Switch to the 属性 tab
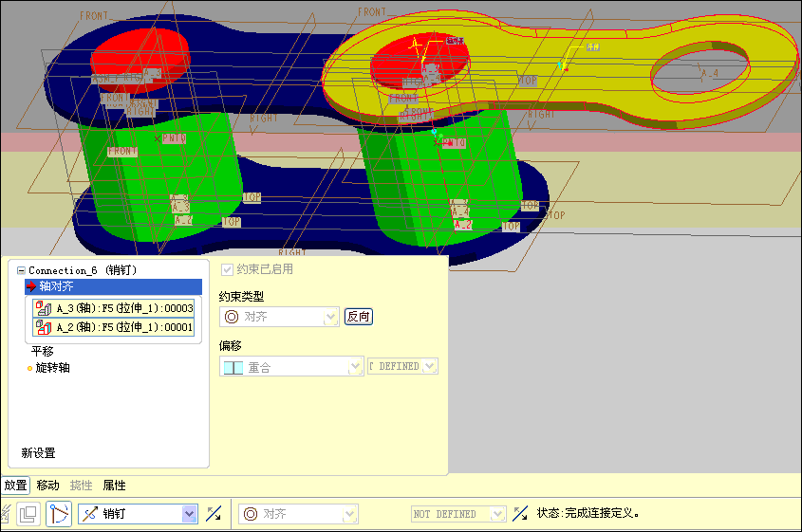Screen dimensions: 802x532 (x=114, y=485)
